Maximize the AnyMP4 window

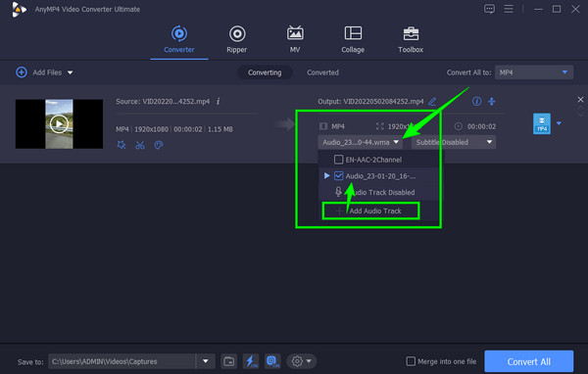pos(557,9)
